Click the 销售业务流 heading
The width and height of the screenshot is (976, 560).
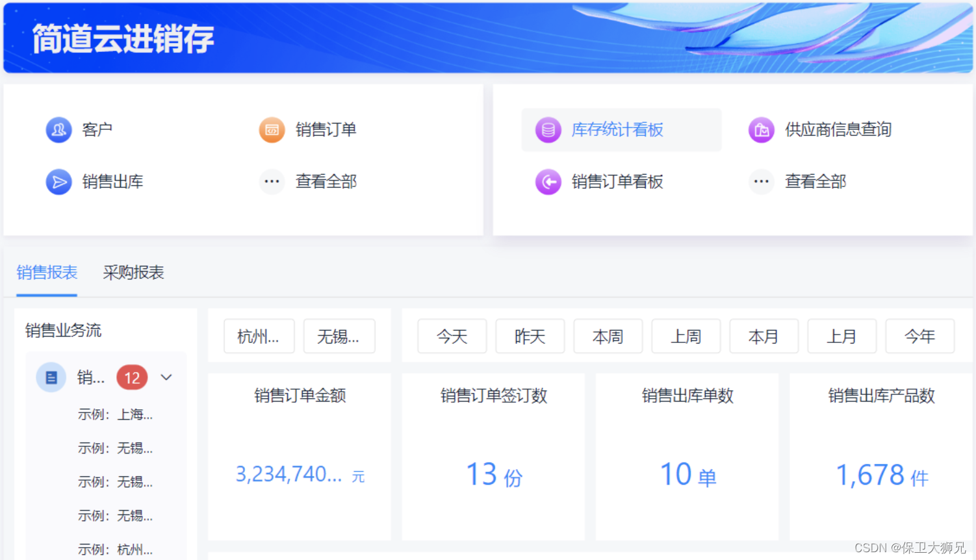pos(63,330)
